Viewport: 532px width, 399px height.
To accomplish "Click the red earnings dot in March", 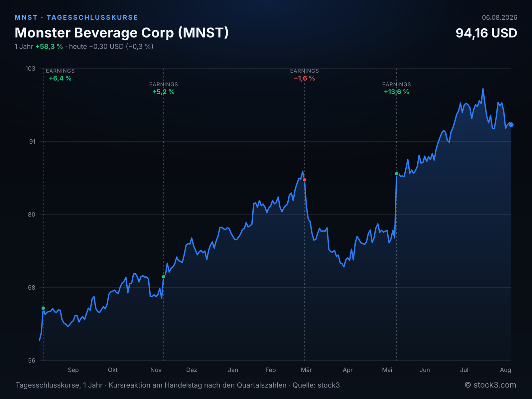I will pos(305,180).
